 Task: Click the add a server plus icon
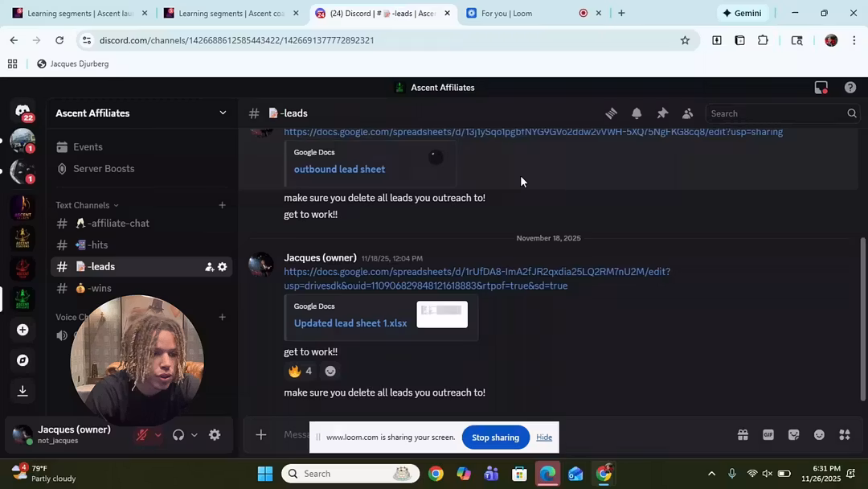pos(23,330)
